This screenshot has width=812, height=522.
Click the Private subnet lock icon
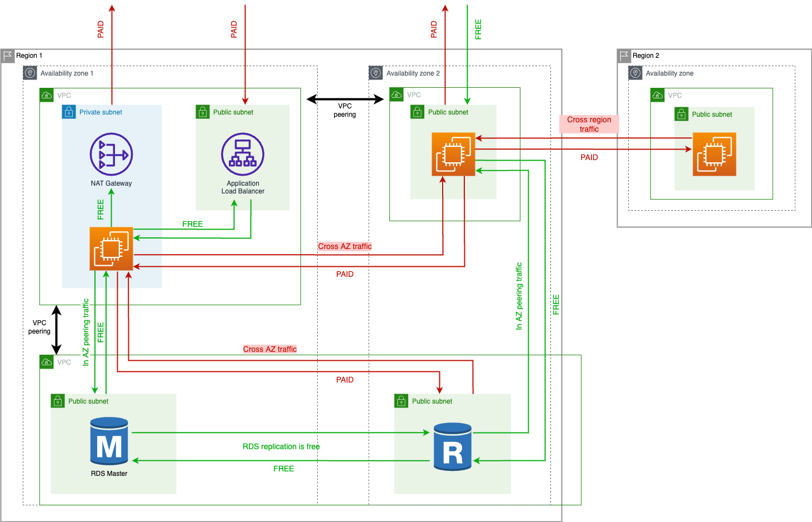(x=69, y=112)
